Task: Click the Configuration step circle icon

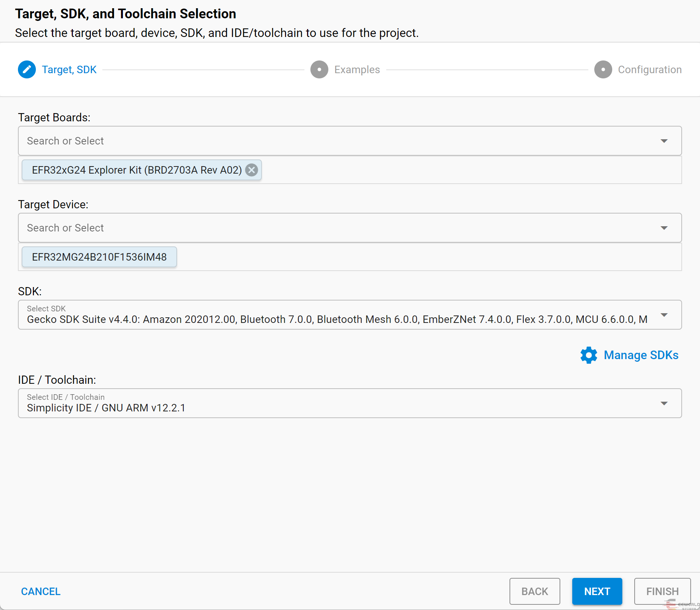Action: 603,69
